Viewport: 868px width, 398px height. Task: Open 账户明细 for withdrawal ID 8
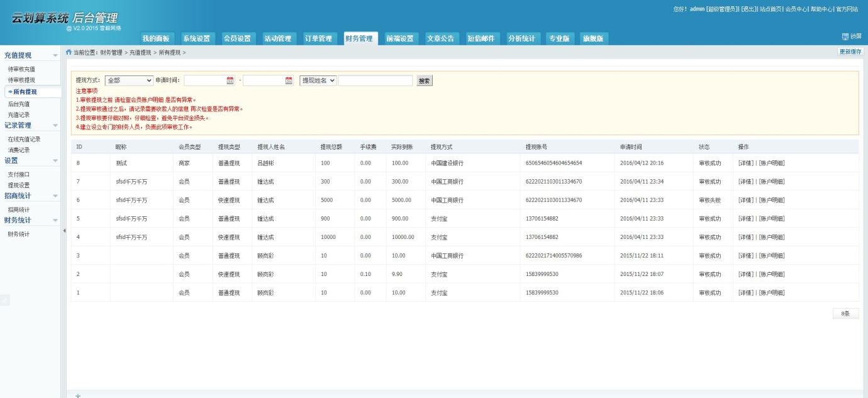point(771,163)
